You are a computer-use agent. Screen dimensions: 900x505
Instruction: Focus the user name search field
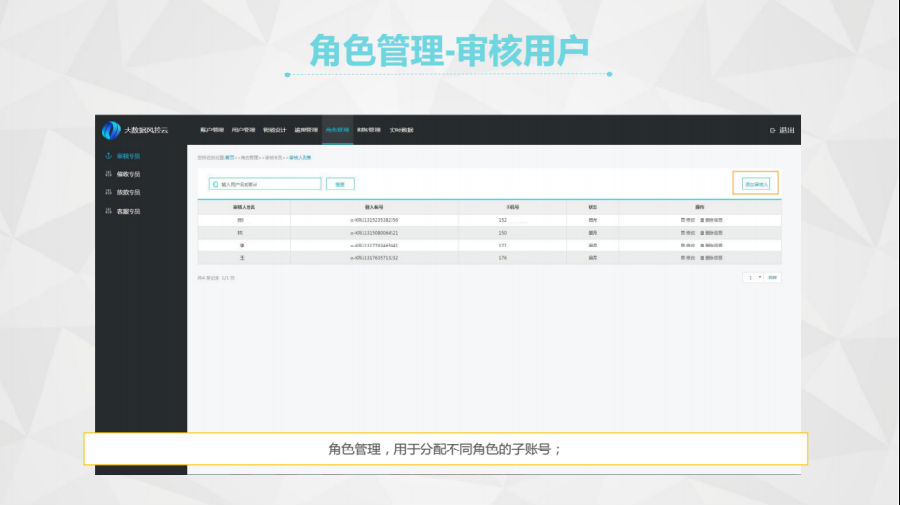270,184
